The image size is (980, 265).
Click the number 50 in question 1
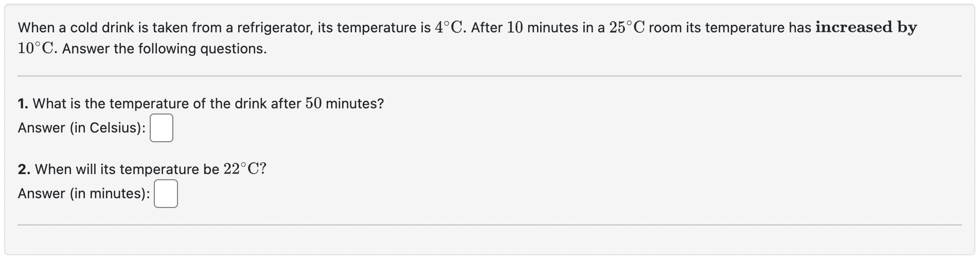point(313,104)
